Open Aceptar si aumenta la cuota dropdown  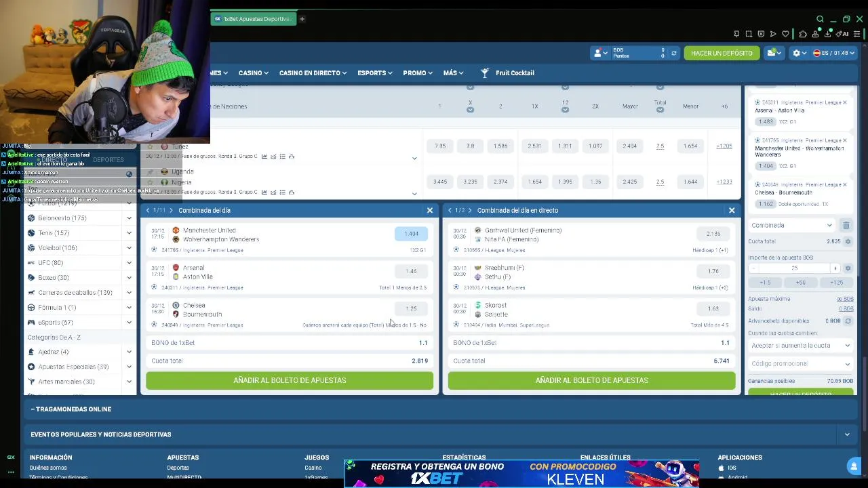(x=800, y=346)
